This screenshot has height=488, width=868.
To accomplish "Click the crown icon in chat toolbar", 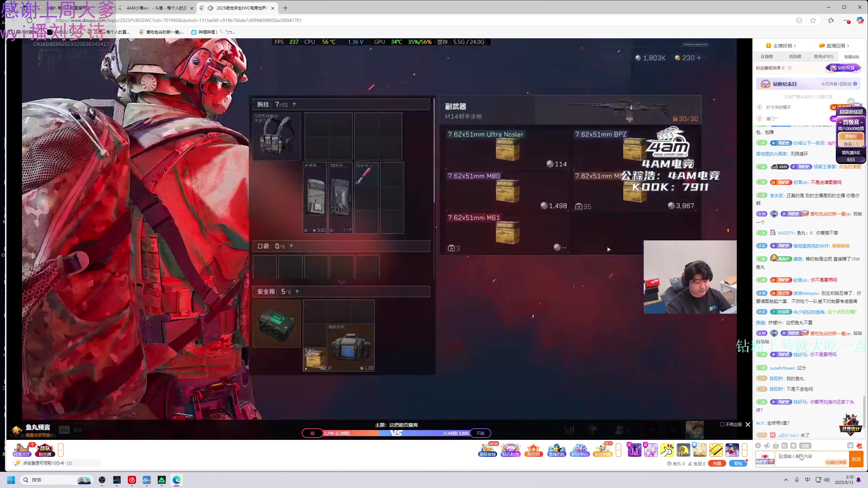I will point(776,446).
